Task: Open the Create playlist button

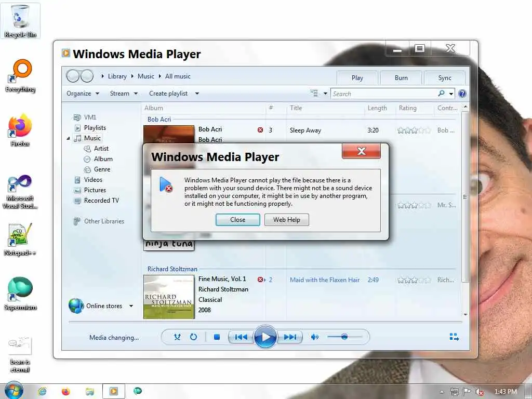Action: tap(168, 94)
